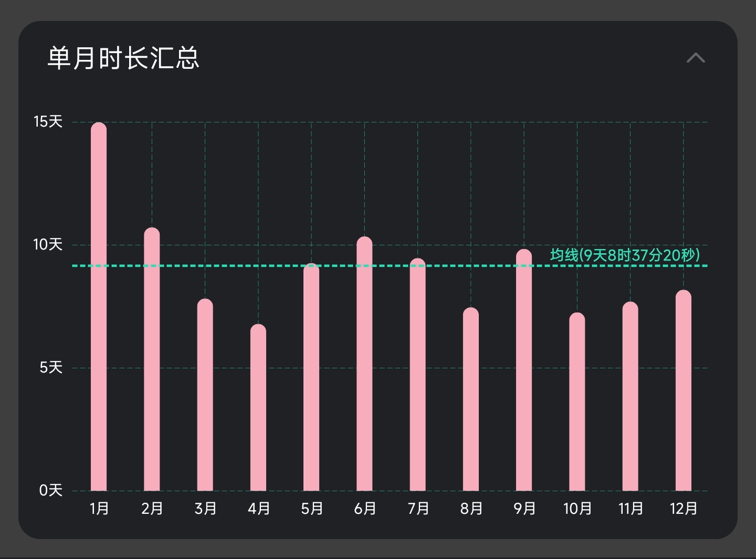Screen dimensions: 756x559
Task: Select the 6月 bar in chart
Action: tap(364, 364)
